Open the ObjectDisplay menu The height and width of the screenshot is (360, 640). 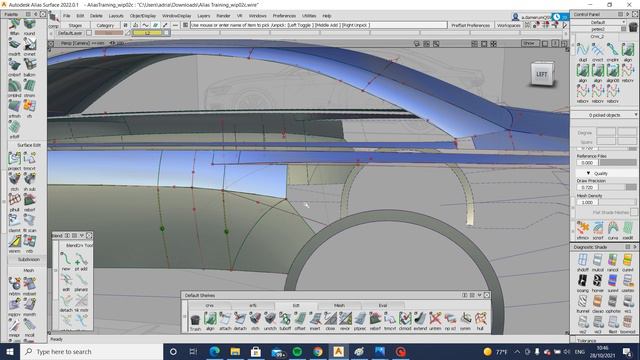point(143,16)
